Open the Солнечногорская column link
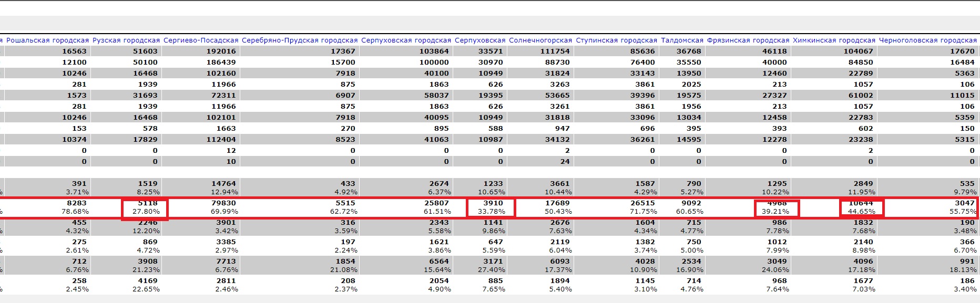Image resolution: width=980 pixels, height=303 pixels. 540,40
